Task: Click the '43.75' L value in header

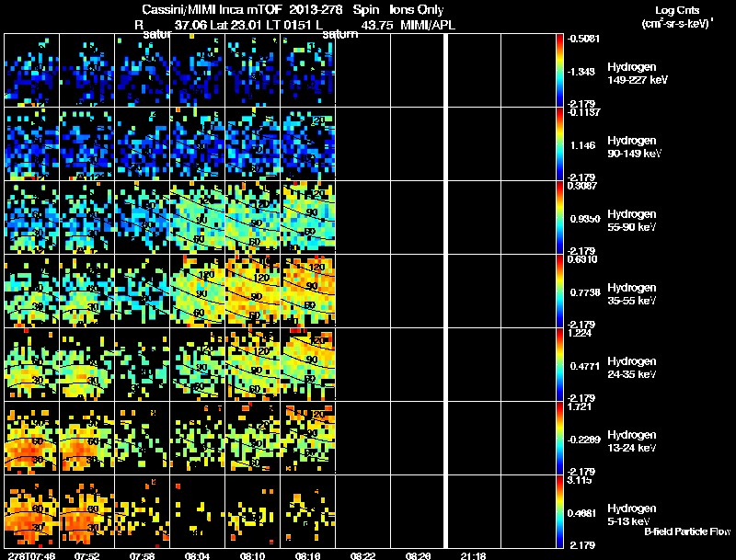Action: pyautogui.click(x=377, y=25)
